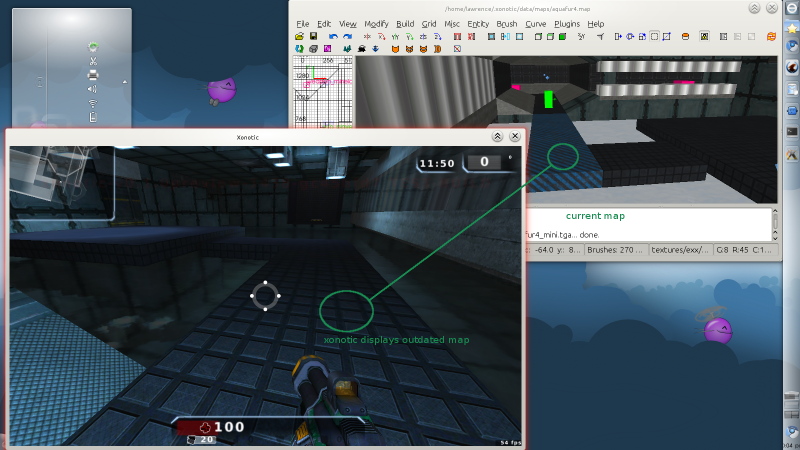The height and width of the screenshot is (450, 800).
Task: Click 'G:8 R:45' status bar entry
Action: (x=744, y=249)
